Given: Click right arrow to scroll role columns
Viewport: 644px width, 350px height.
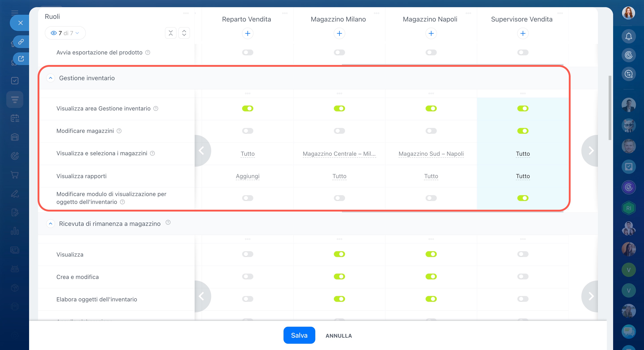Looking at the screenshot, I should [591, 151].
